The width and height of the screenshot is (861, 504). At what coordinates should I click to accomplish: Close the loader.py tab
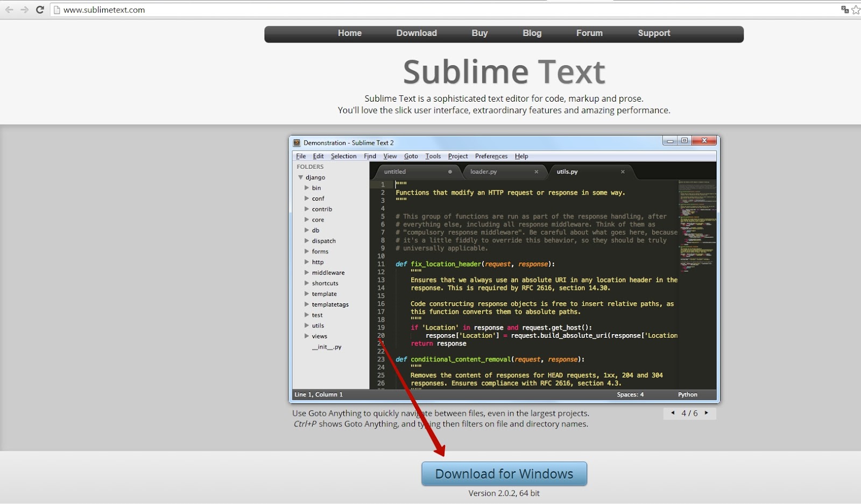536,172
